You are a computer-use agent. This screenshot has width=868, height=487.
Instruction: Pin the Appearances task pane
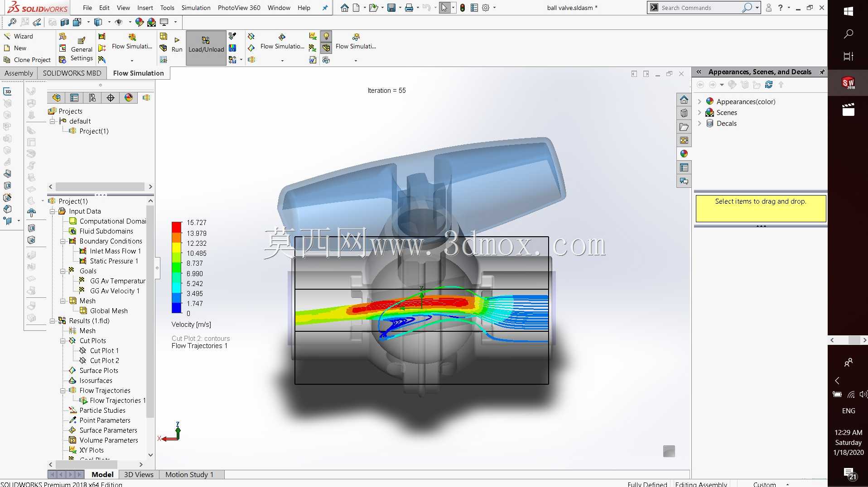coord(822,72)
